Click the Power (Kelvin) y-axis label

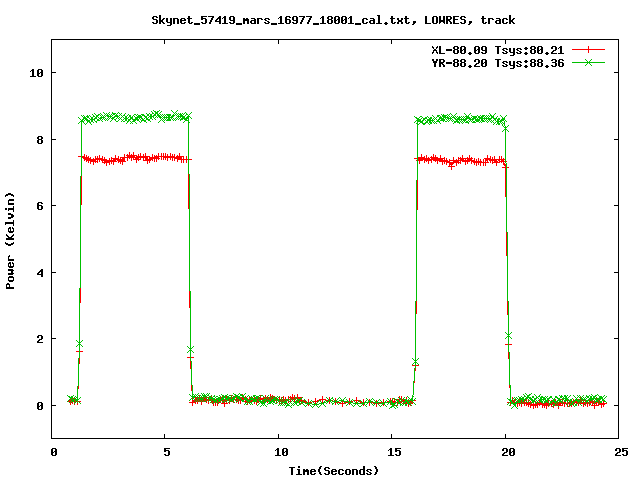click(10, 241)
